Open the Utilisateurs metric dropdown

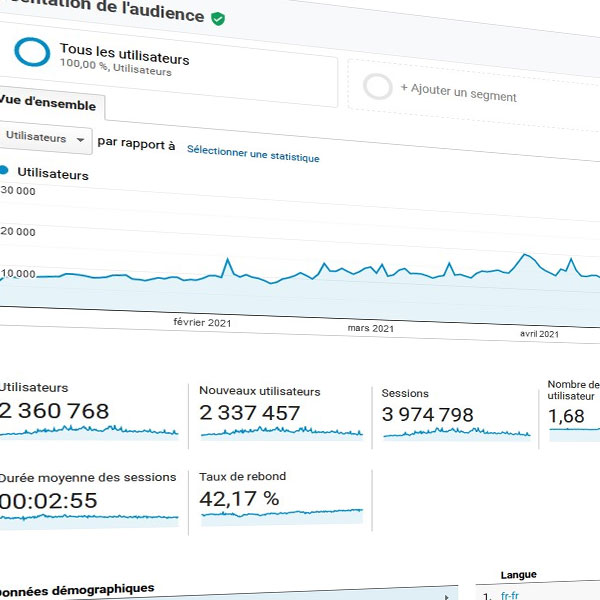point(45,139)
